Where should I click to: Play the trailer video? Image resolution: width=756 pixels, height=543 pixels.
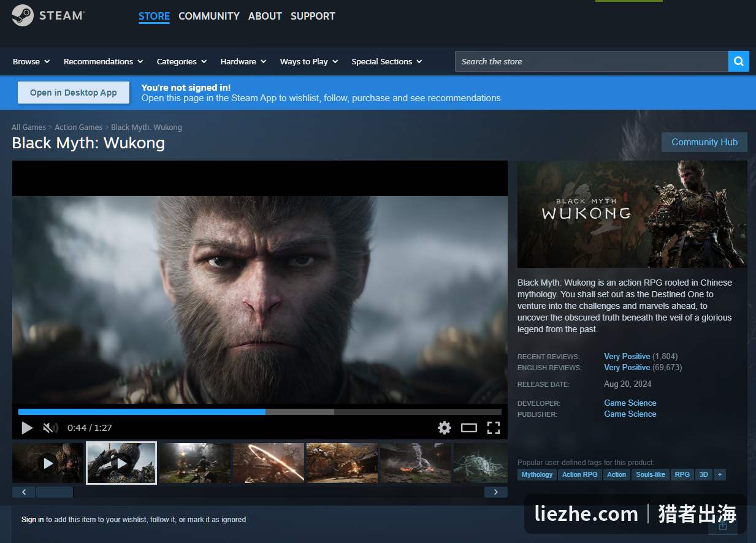[27, 428]
